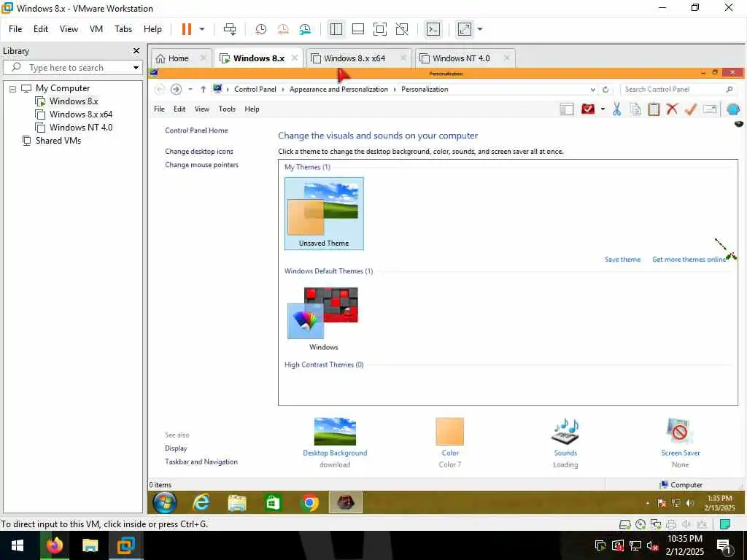The width and height of the screenshot is (747, 560).
Task: Collapse the My Computer tree node
Action: coord(13,88)
